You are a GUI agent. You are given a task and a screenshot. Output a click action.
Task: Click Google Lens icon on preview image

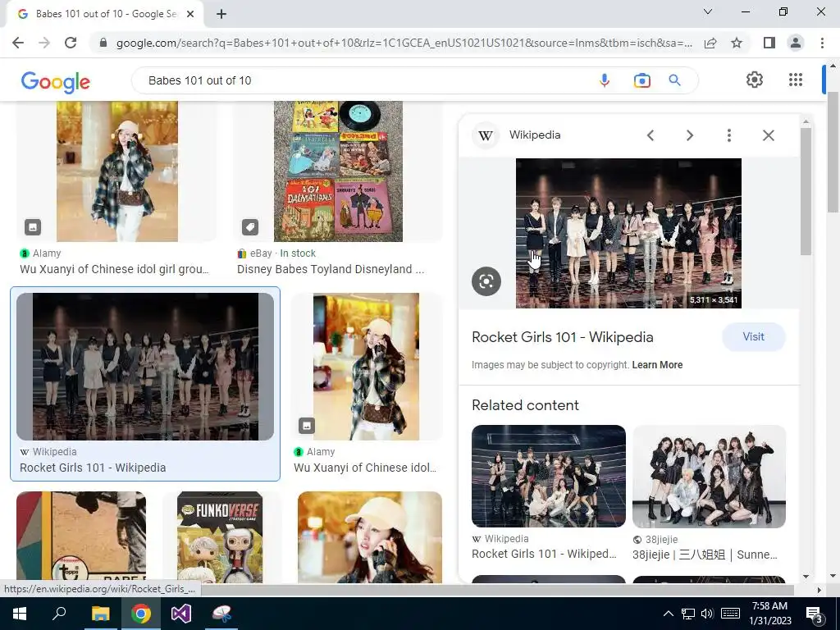[486, 281]
